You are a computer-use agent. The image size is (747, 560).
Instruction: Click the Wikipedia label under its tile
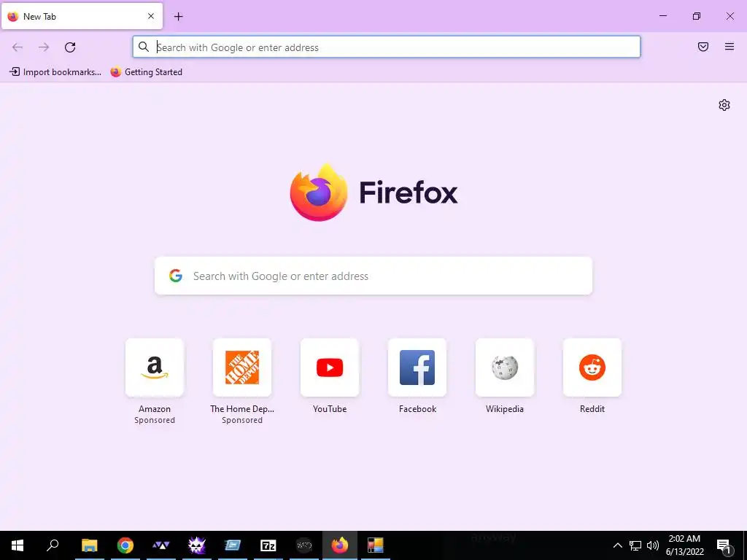point(505,409)
